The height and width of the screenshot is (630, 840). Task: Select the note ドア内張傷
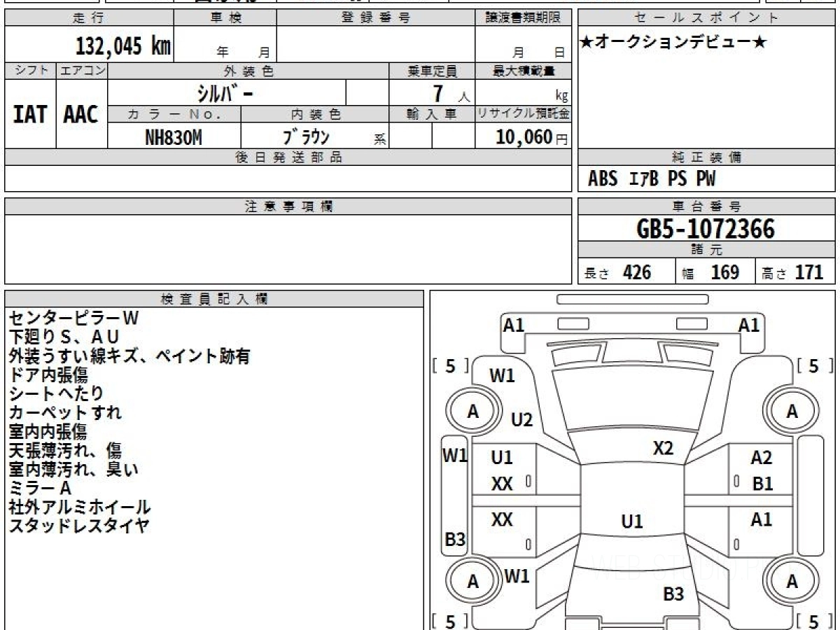click(48, 375)
